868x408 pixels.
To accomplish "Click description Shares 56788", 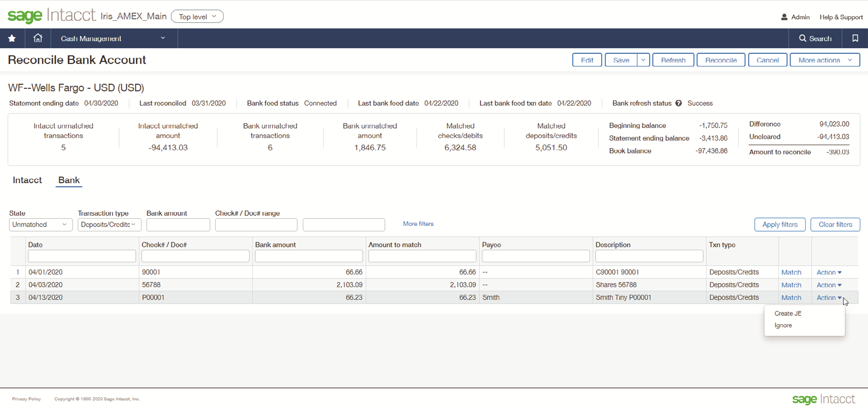I will click(616, 285).
